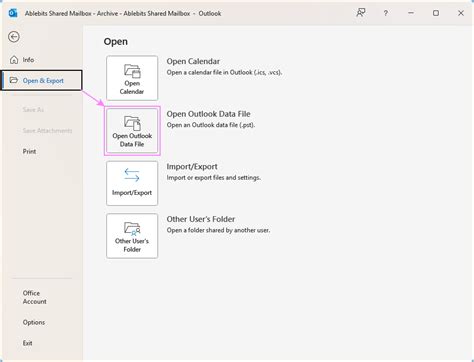Click the 'Other User's Folder' heading text
This screenshot has height=362, width=474.
(x=201, y=219)
